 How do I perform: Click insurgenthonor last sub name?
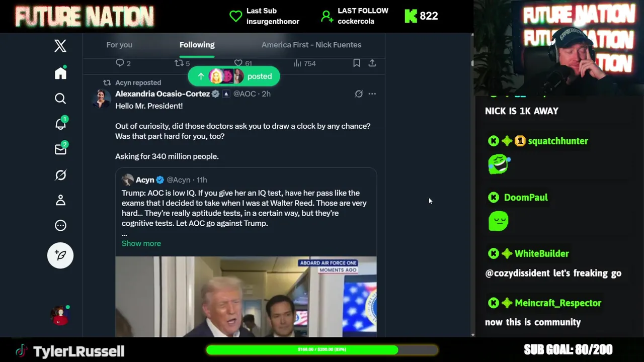(x=273, y=22)
